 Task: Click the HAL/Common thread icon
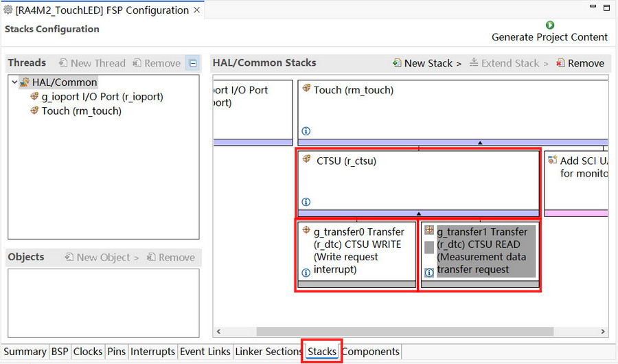tap(25, 82)
